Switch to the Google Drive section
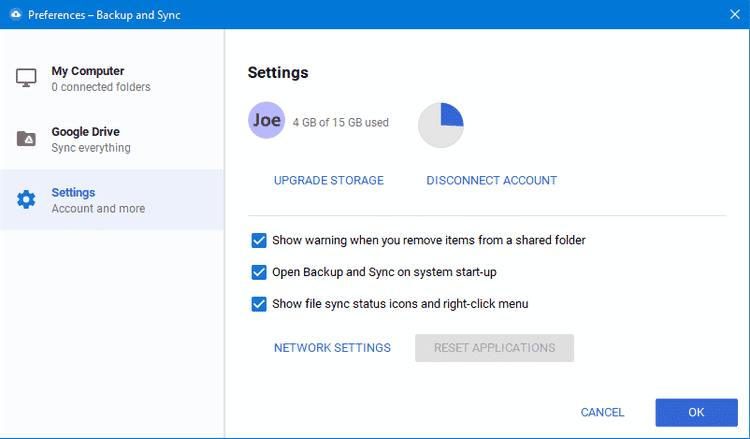 click(x=112, y=139)
